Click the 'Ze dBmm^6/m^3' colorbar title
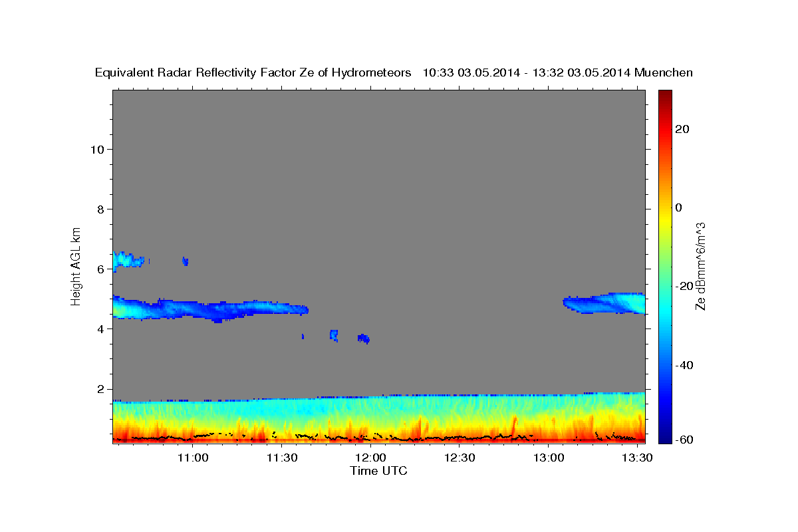798x532 pixels. (x=700, y=266)
